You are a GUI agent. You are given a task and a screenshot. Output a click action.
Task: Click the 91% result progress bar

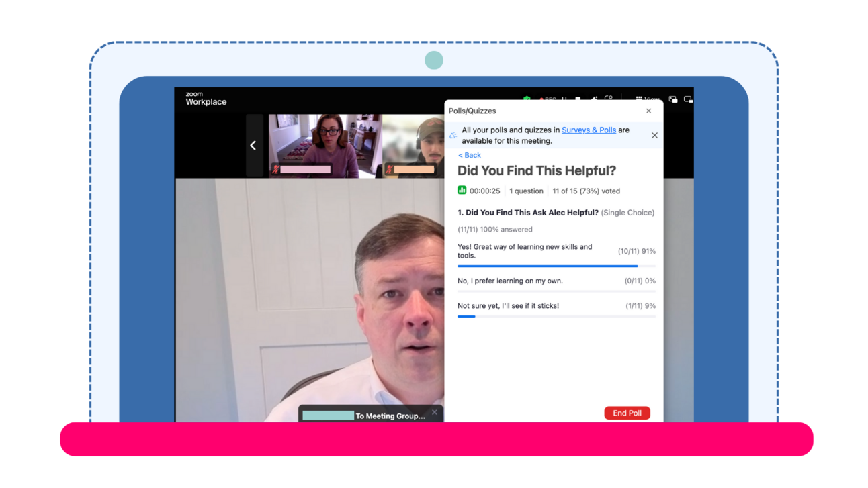556,266
